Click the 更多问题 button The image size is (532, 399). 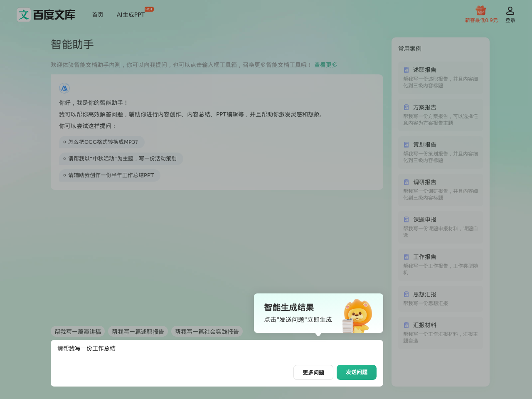pos(313,372)
